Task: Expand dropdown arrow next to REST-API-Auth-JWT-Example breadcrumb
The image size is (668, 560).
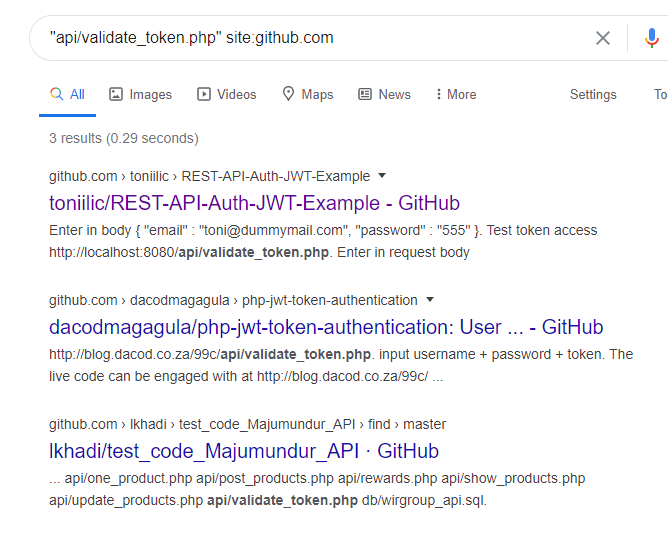Action: (x=382, y=176)
